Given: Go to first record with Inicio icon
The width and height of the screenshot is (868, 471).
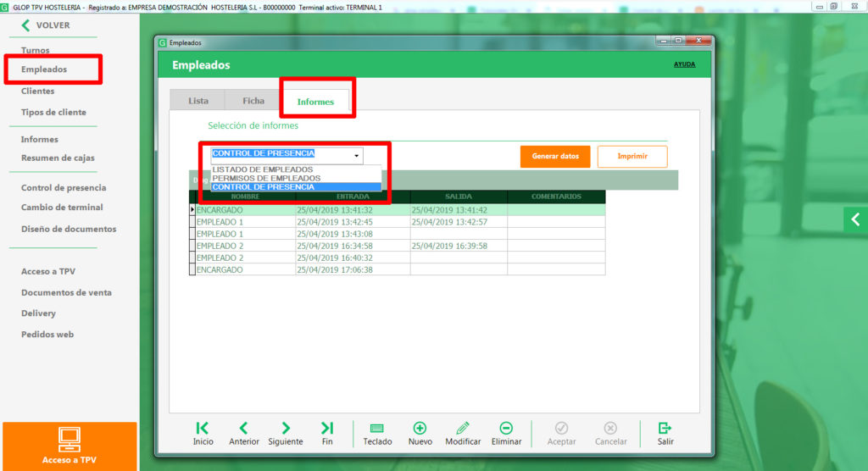Looking at the screenshot, I should [x=203, y=429].
